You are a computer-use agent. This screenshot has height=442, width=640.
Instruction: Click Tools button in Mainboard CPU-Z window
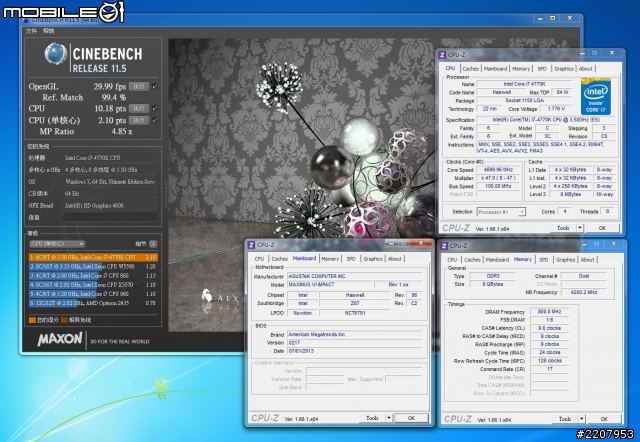372,418
